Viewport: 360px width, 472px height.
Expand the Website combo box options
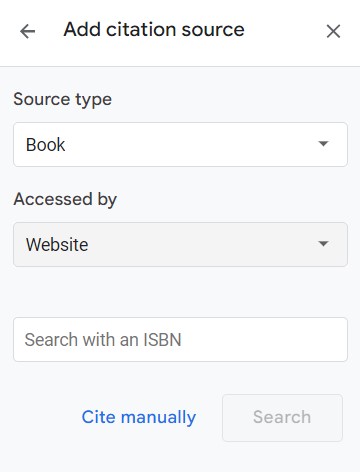(x=180, y=244)
